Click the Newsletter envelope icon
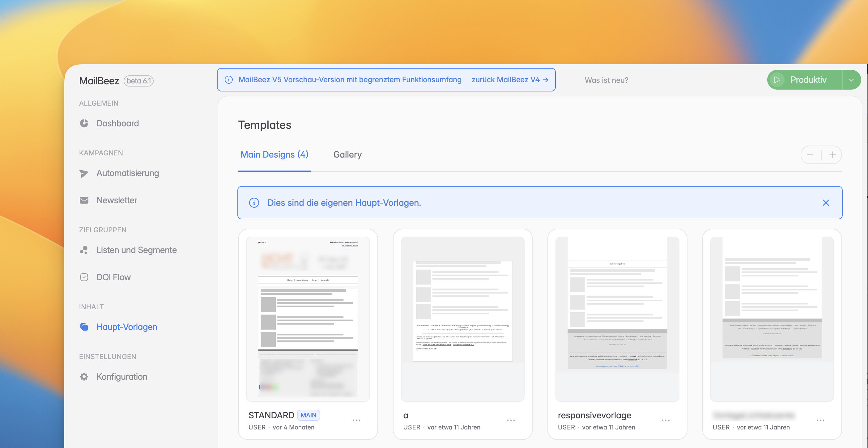 tap(84, 201)
